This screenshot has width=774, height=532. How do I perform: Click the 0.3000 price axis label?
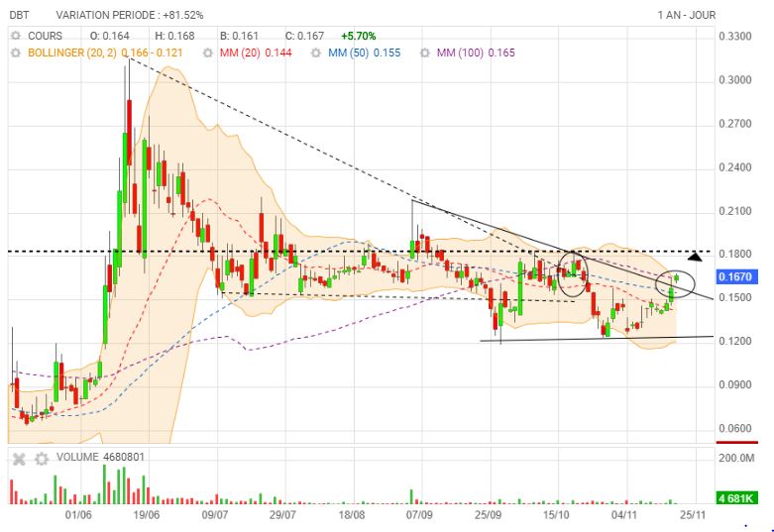[735, 80]
